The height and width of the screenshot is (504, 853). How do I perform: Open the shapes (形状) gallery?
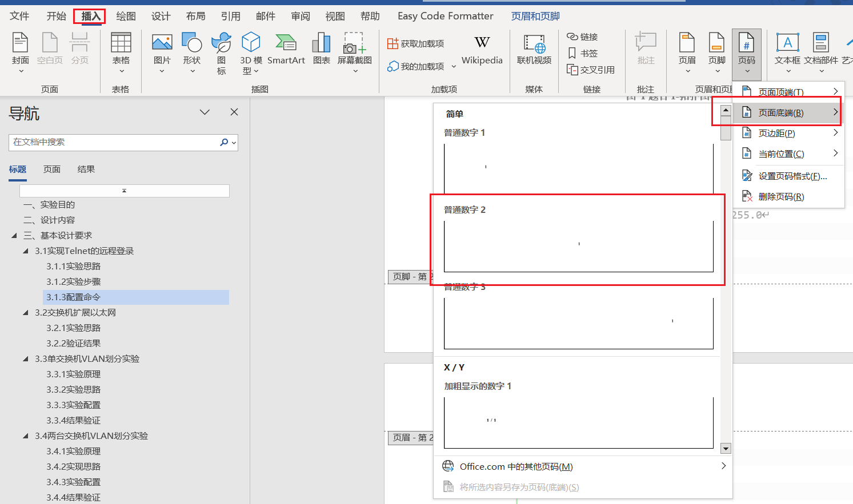[x=192, y=53]
